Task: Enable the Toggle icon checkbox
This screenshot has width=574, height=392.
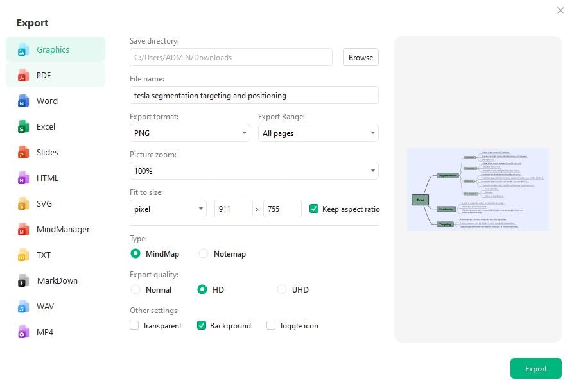Action: point(270,325)
